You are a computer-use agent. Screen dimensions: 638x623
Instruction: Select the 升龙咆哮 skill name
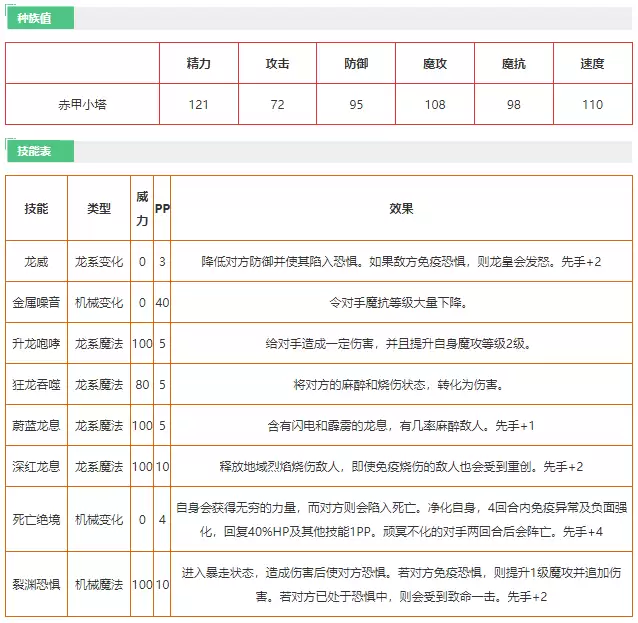(37, 343)
